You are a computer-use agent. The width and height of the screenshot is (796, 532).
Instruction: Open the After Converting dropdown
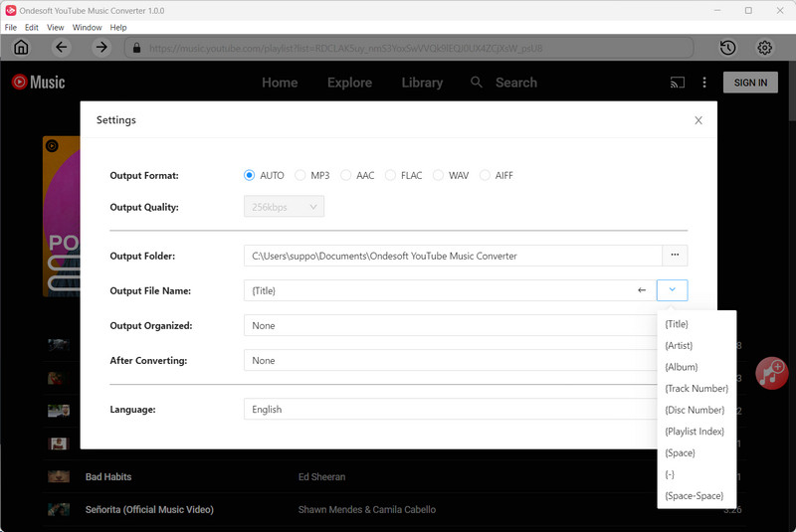[x=451, y=360]
